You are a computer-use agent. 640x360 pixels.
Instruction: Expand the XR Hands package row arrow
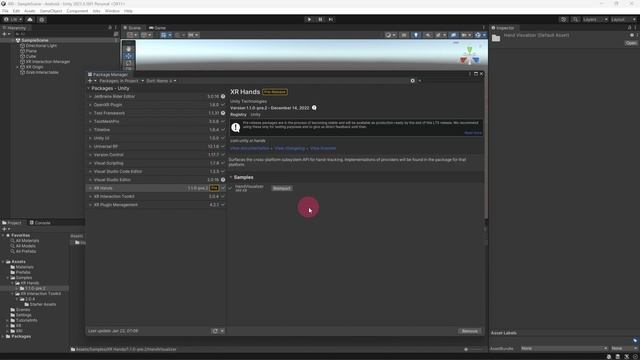point(90,188)
